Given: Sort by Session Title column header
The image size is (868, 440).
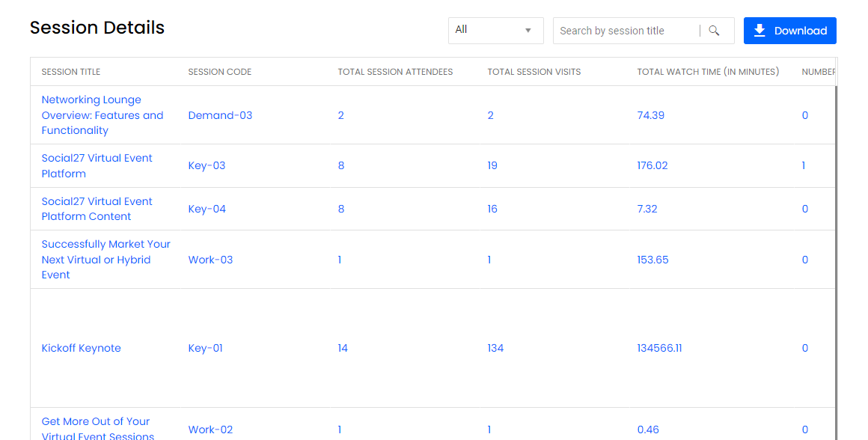Looking at the screenshot, I should pos(71,72).
